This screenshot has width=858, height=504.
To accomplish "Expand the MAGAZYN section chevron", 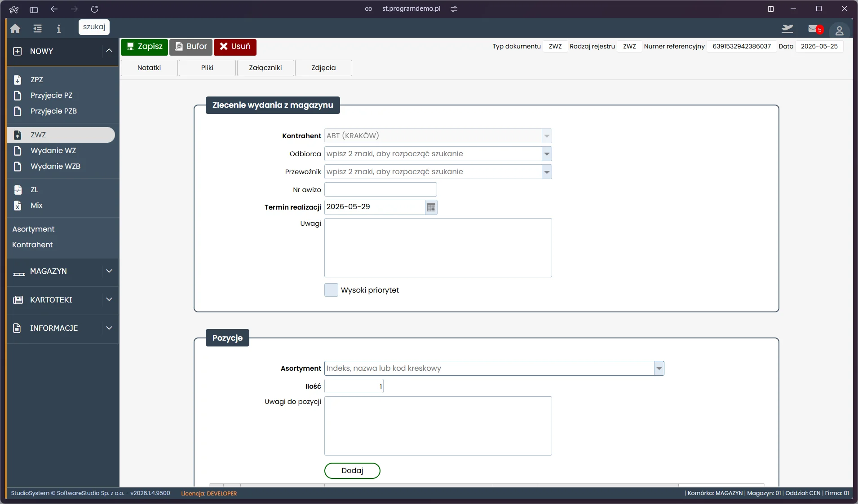I will click(x=109, y=271).
